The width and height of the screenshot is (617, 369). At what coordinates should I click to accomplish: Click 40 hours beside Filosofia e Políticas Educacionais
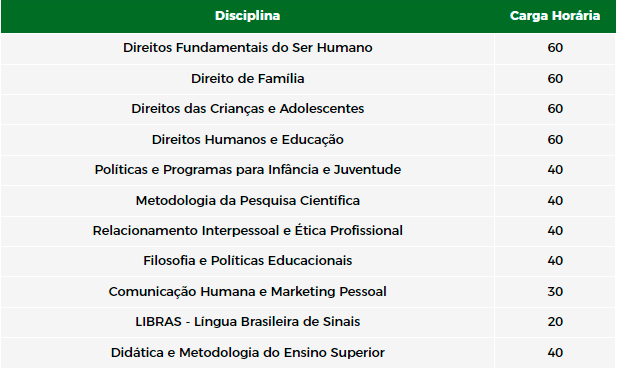tap(555, 261)
